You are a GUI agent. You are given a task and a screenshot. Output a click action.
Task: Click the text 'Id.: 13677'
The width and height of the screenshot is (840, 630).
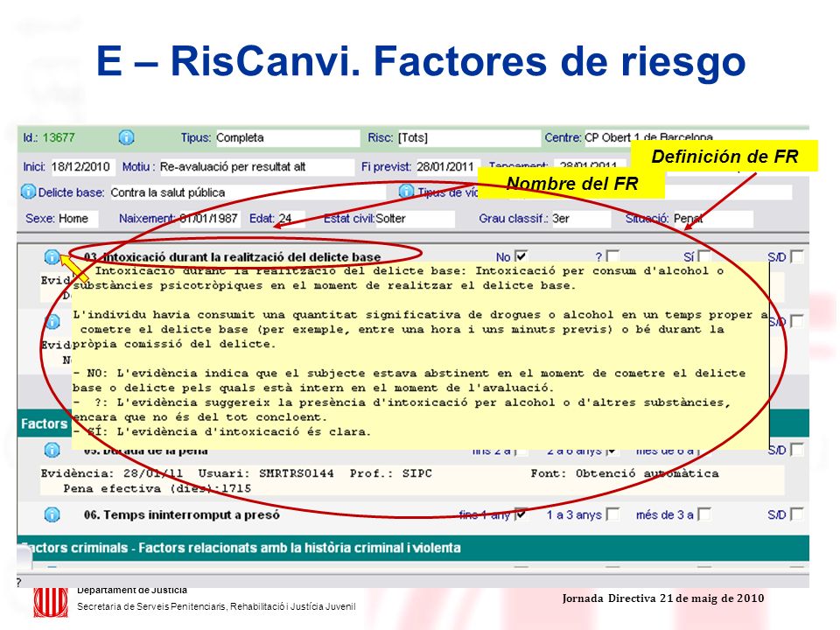[49, 137]
